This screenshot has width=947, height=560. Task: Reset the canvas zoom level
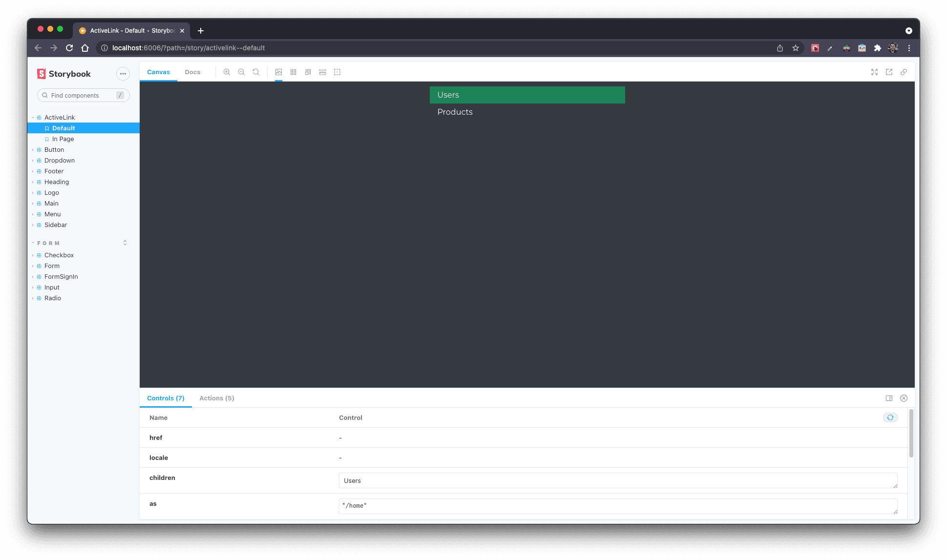pyautogui.click(x=256, y=72)
